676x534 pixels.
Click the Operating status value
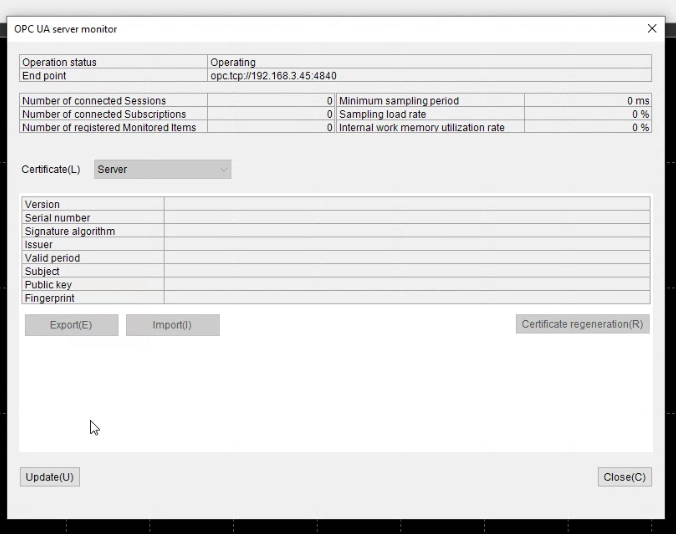tap(233, 62)
